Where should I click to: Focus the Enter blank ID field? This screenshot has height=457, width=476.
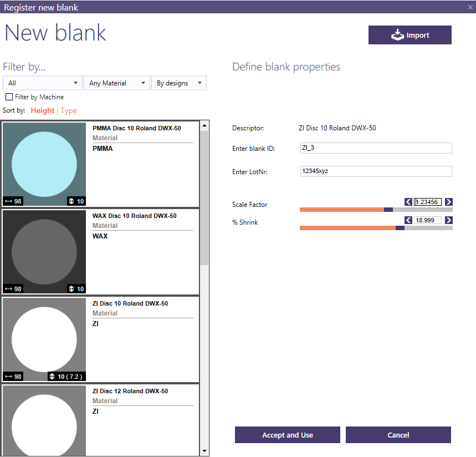(376, 148)
